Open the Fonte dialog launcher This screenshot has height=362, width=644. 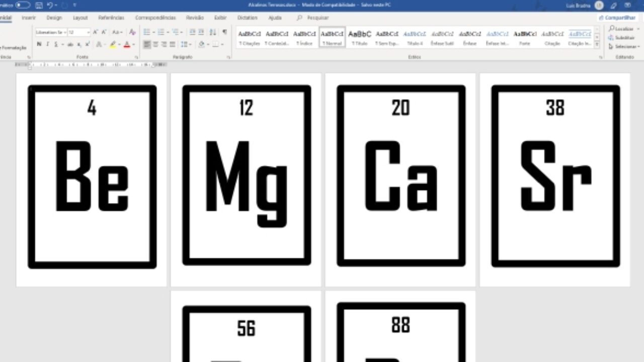coord(136,57)
